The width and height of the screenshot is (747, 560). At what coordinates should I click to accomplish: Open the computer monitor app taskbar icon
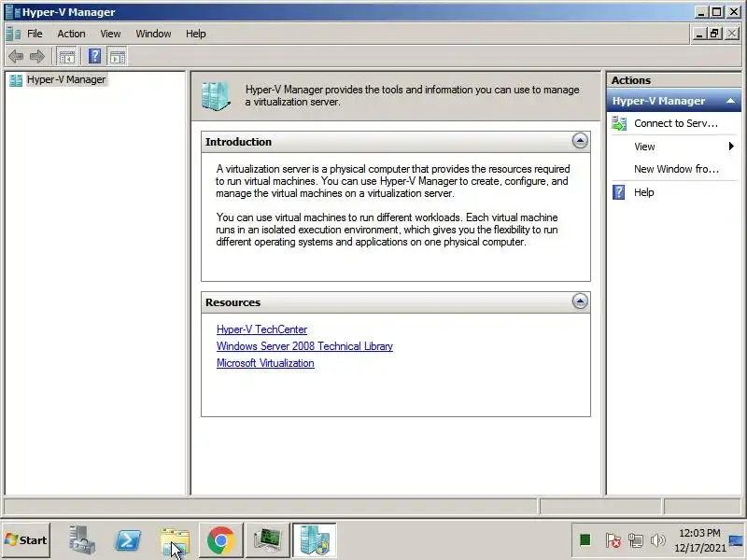(267, 540)
